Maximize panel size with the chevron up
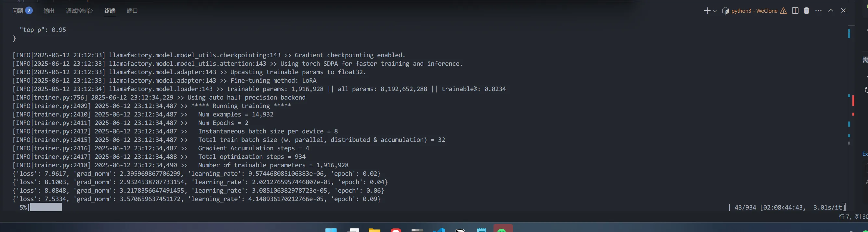This screenshot has width=868, height=232. click(x=831, y=11)
